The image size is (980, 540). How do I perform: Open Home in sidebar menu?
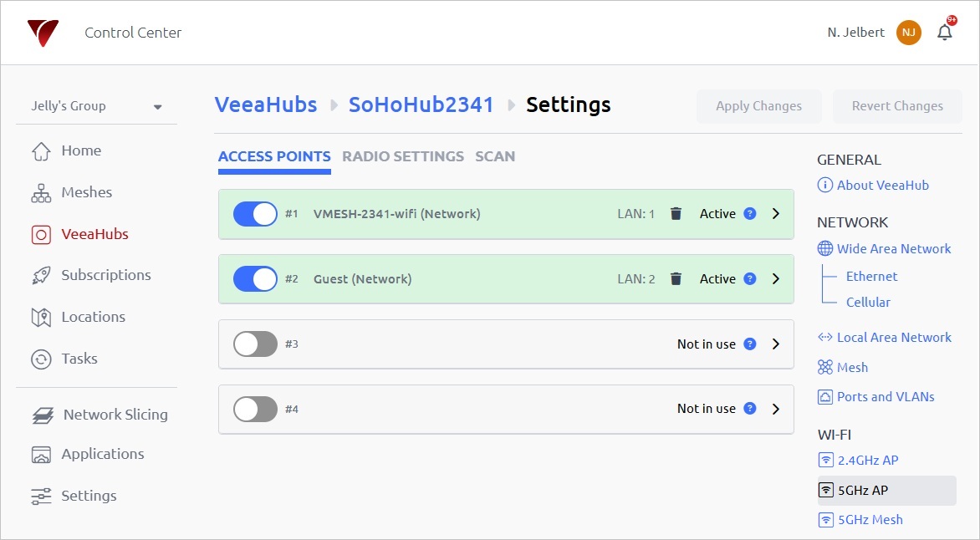pyautogui.click(x=81, y=150)
